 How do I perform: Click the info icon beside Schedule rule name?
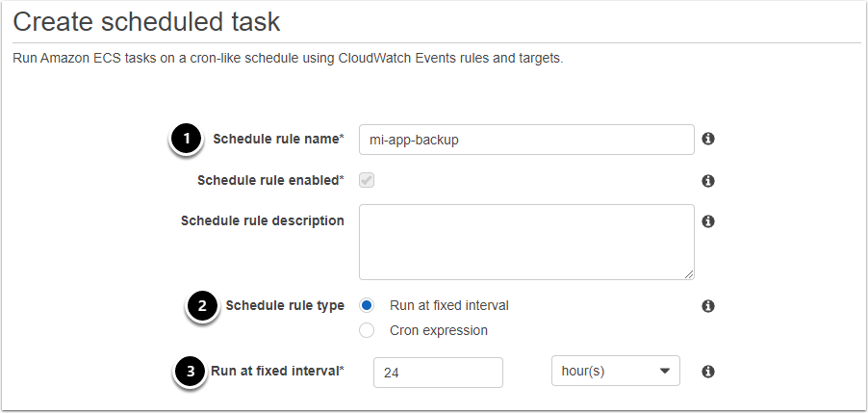click(x=708, y=139)
